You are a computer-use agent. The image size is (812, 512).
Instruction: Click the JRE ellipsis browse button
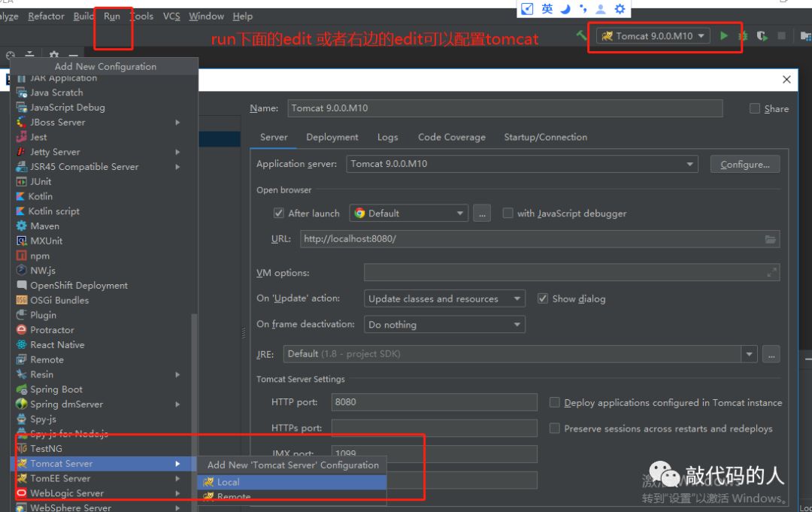coord(771,354)
